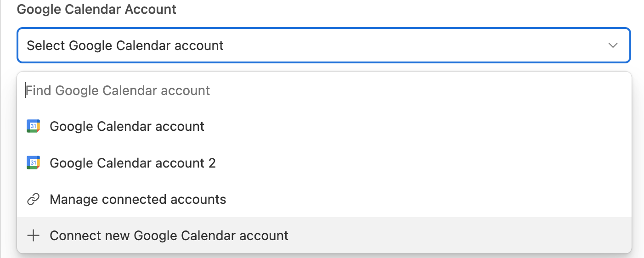Choose the 'Google Calendar account' option
The image size is (644, 258).
click(324, 126)
